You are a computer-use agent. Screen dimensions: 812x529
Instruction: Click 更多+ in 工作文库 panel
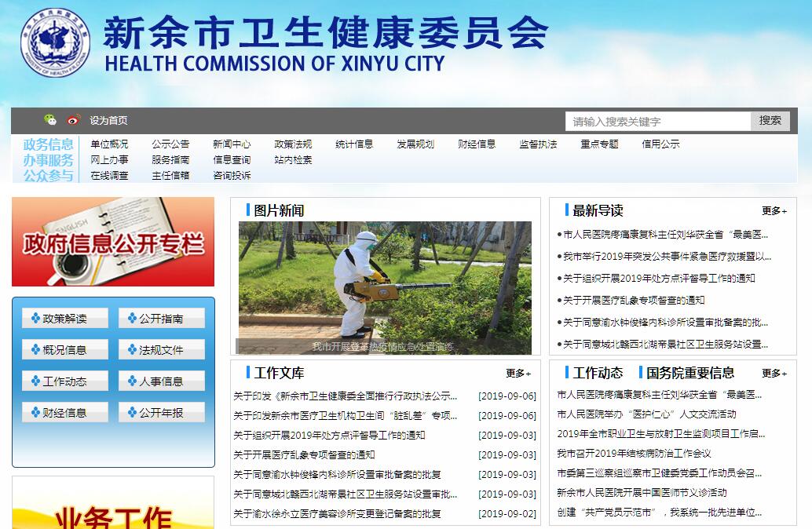pyautogui.click(x=518, y=373)
